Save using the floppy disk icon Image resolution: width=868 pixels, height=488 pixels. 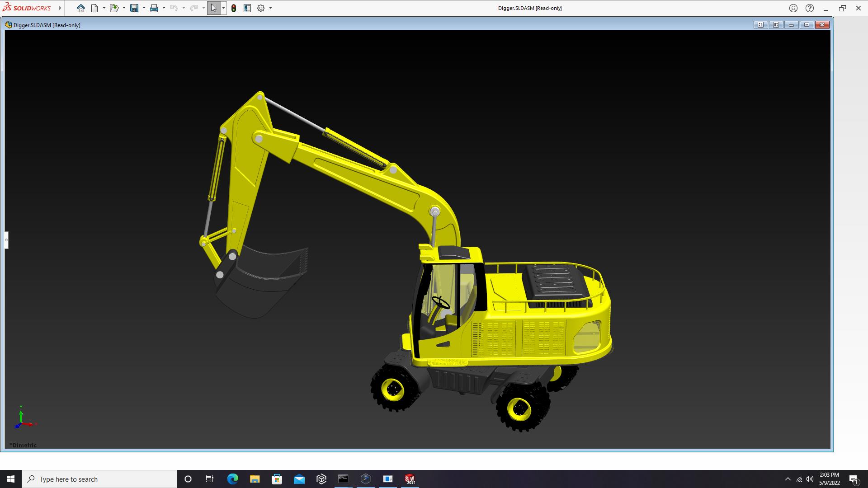click(134, 8)
